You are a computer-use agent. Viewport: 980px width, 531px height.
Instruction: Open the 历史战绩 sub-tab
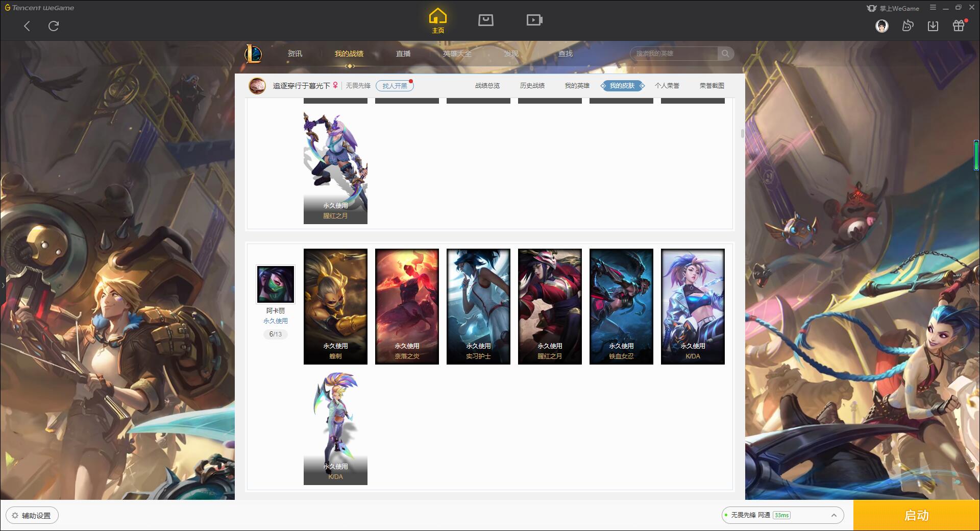(x=532, y=86)
